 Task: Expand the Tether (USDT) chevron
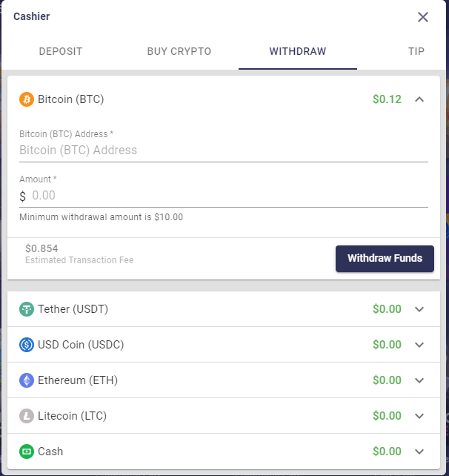tap(419, 309)
